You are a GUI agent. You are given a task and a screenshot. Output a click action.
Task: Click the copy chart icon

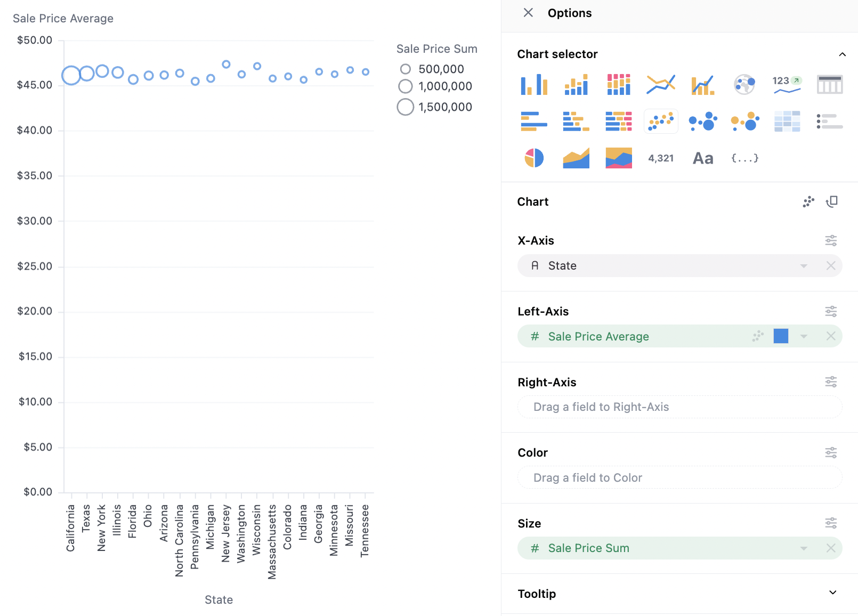(x=832, y=201)
